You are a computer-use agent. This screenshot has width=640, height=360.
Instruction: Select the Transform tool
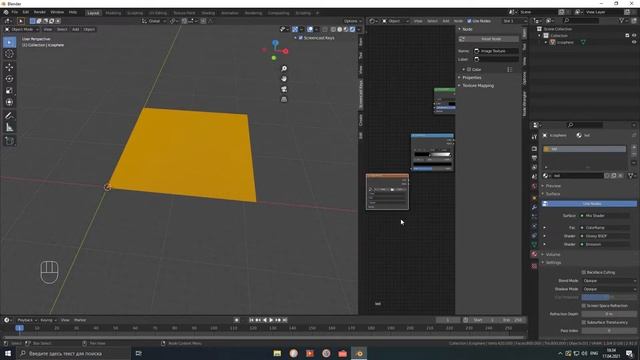pyautogui.click(x=9, y=102)
